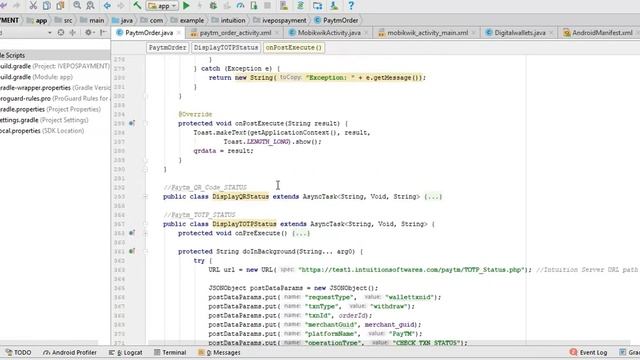Open local.properties file
640x360 pixels.
pyautogui.click(x=42, y=131)
